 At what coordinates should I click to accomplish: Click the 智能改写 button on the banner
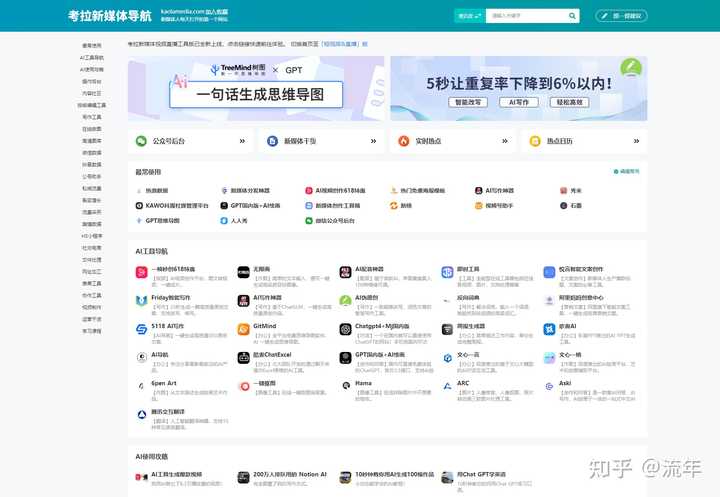[468, 102]
